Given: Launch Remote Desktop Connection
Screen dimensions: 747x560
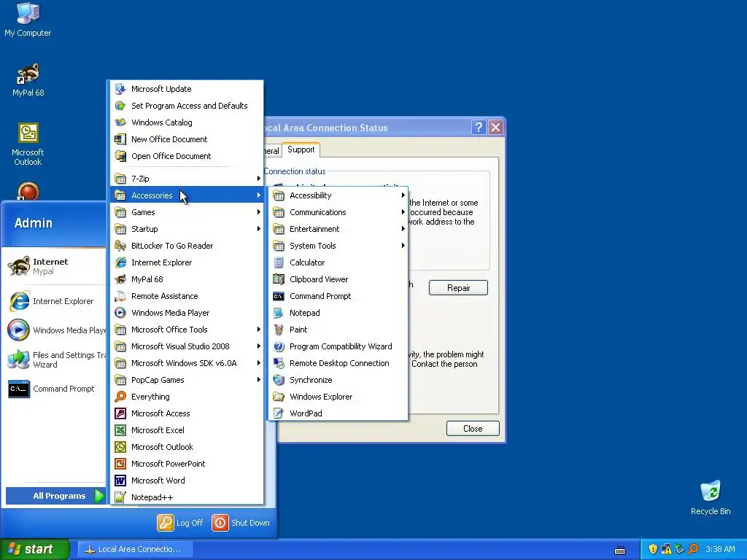Looking at the screenshot, I should click(x=338, y=363).
